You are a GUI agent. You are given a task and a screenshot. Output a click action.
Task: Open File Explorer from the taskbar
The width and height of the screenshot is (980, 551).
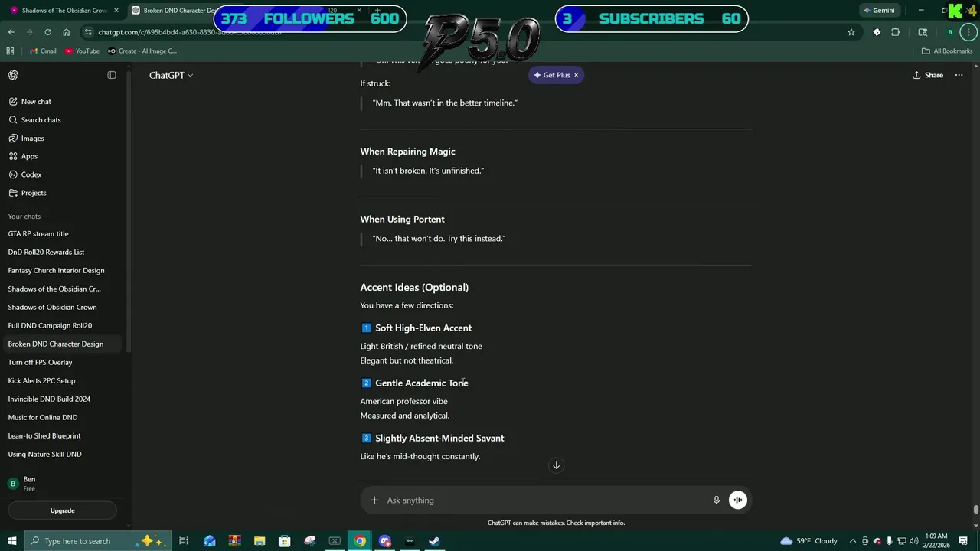pyautogui.click(x=260, y=541)
